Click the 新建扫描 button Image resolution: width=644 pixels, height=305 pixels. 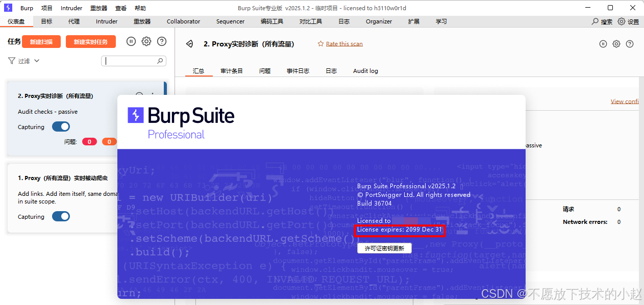(41, 42)
